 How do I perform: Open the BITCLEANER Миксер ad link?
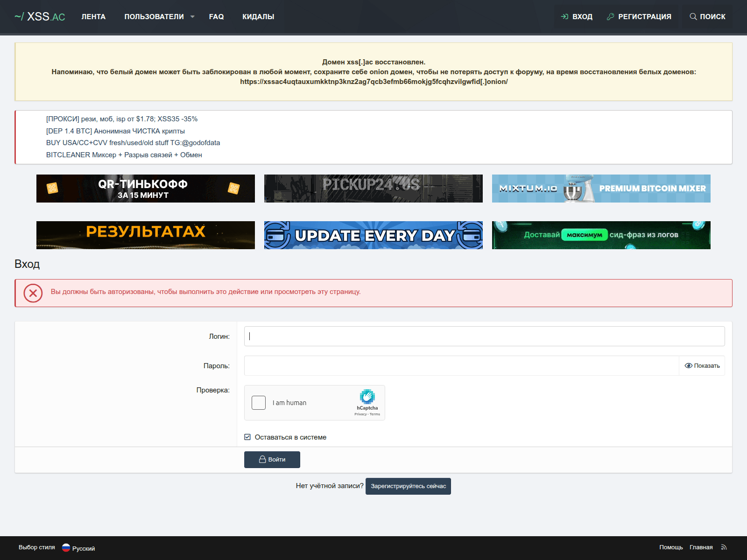click(x=124, y=155)
